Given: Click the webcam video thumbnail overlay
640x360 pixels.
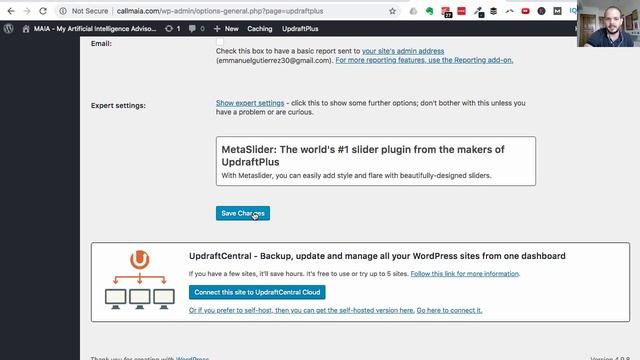Looking at the screenshot, I should click(608, 23).
